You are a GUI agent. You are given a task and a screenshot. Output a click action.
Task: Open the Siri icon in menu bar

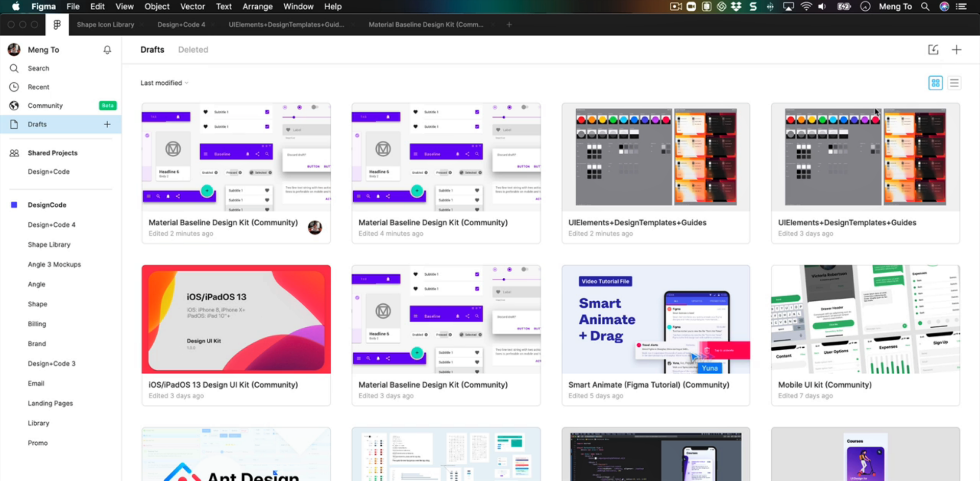(944, 6)
